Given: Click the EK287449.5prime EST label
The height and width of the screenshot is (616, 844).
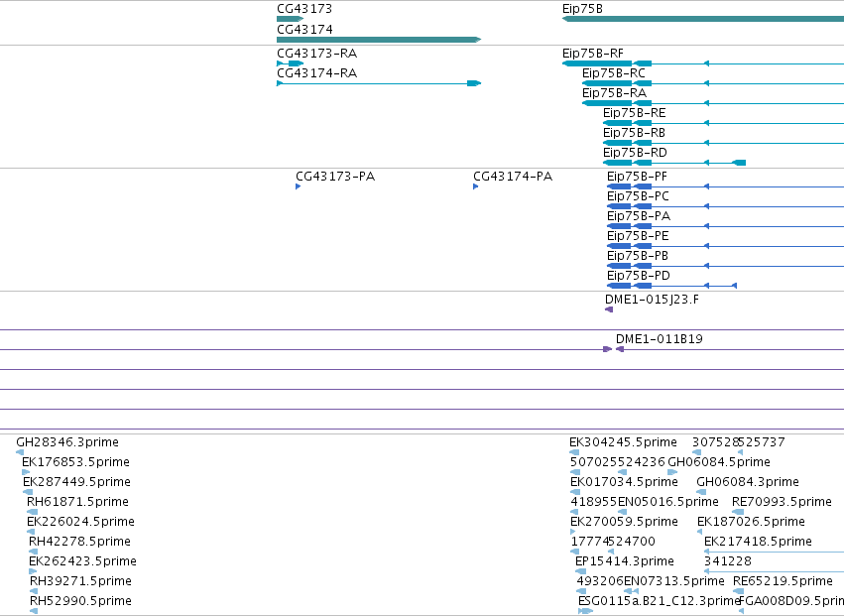Looking at the screenshot, I should [x=77, y=482].
